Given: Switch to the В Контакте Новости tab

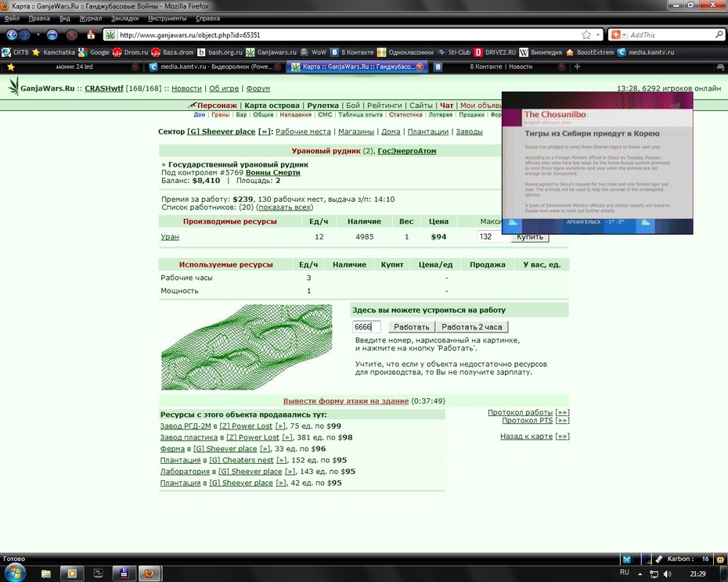Looking at the screenshot, I should coord(499,66).
